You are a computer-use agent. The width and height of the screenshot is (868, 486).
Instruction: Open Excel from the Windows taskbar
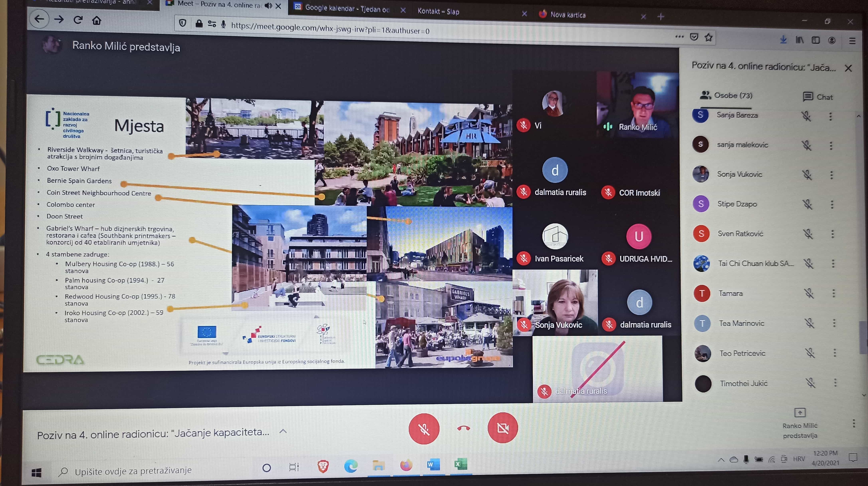pyautogui.click(x=460, y=464)
